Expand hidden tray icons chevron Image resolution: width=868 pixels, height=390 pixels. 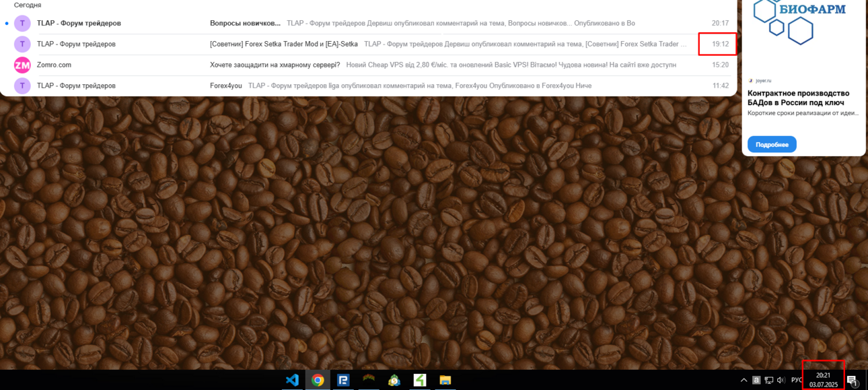click(x=744, y=380)
